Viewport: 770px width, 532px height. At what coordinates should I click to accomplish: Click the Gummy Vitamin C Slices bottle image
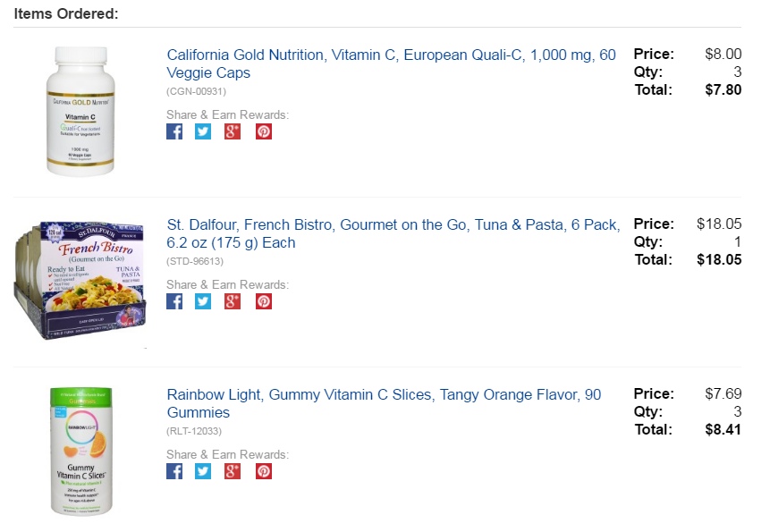tap(81, 452)
